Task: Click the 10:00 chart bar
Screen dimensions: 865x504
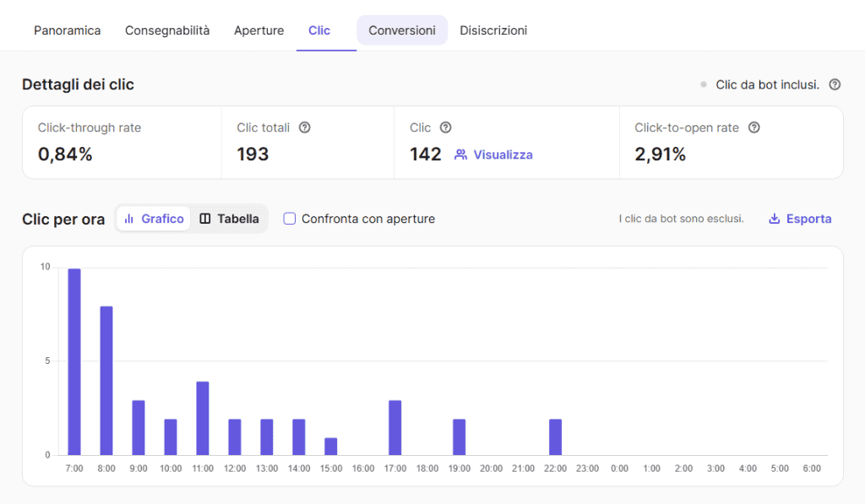Action: click(171, 437)
